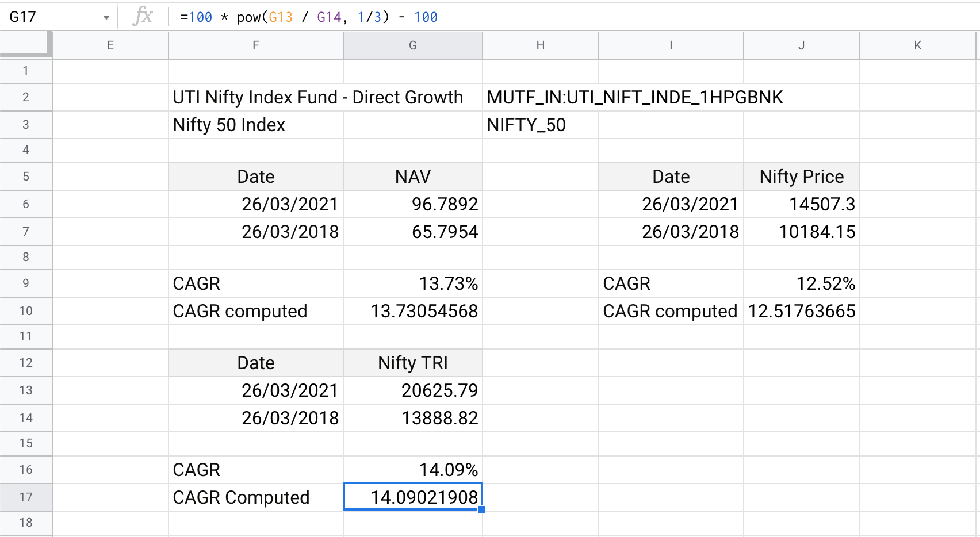Select the CAGR value 14.09%
The height and width of the screenshot is (537, 980).
[413, 470]
